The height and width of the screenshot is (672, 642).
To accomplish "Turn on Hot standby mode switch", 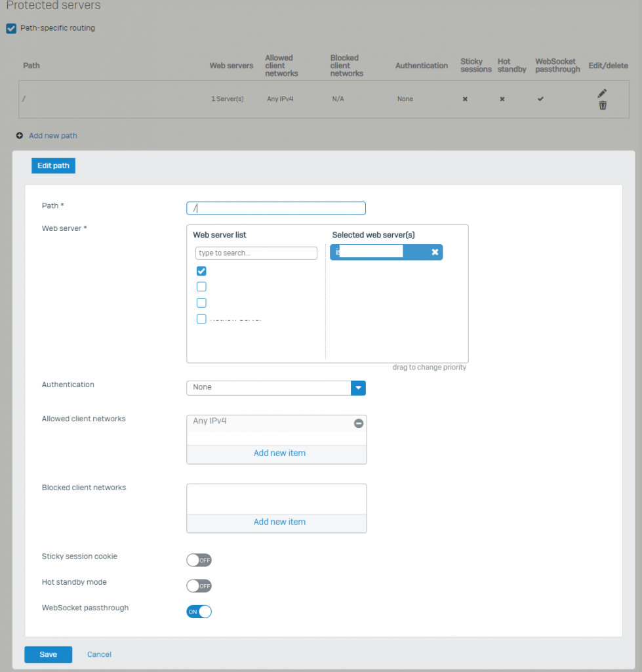I will coord(199,586).
